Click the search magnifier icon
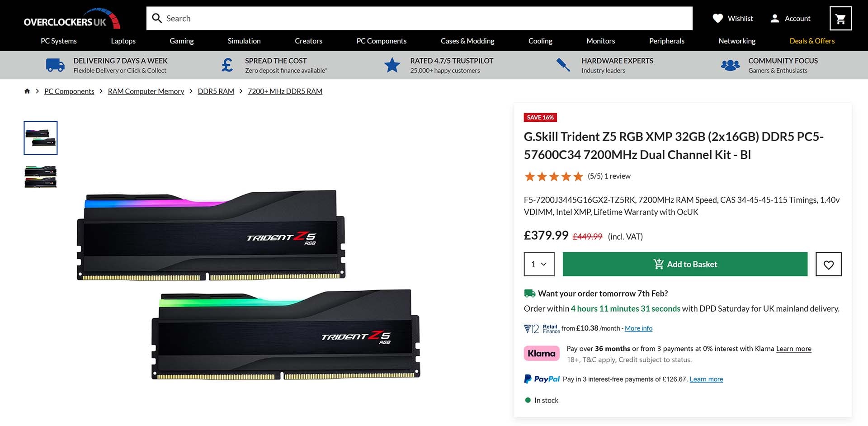This screenshot has height=426, width=868. [156, 18]
